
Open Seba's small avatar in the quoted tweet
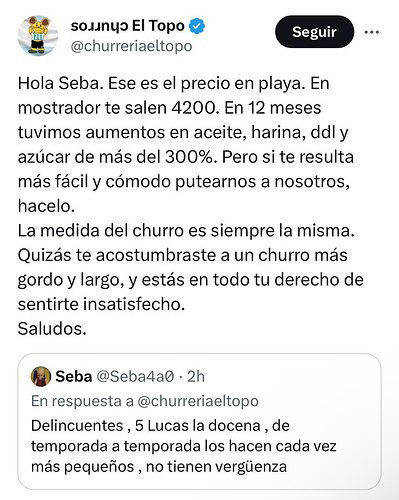41,376
